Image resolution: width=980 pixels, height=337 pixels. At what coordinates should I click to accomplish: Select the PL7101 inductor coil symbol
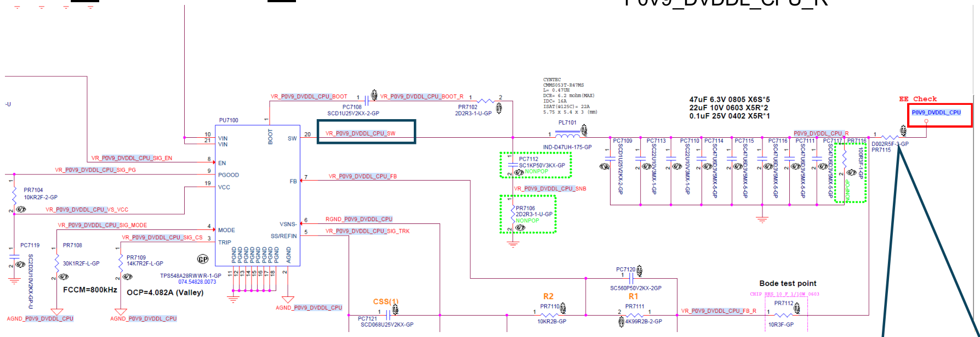[567, 136]
